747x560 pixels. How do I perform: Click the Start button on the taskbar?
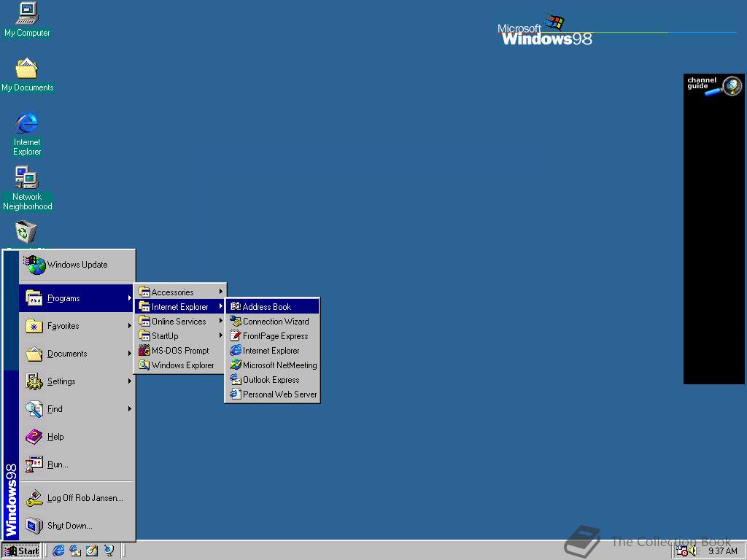[21, 551]
